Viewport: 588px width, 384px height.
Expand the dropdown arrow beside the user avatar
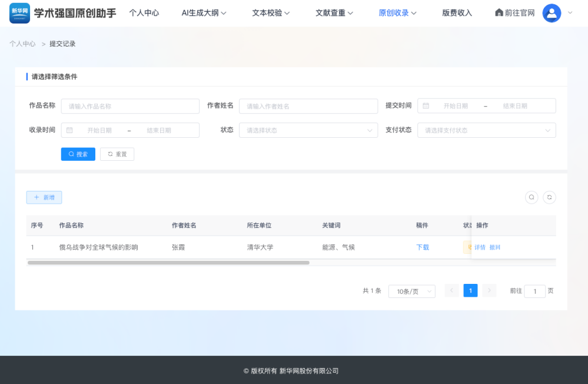570,13
